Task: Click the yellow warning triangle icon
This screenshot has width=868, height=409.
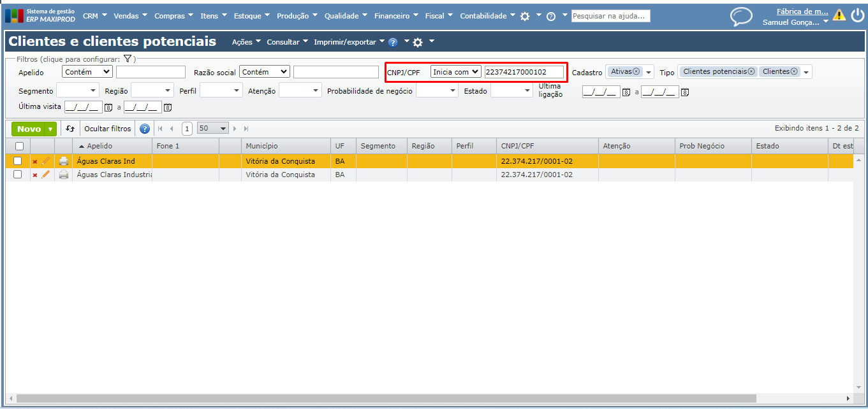Action: (x=839, y=15)
